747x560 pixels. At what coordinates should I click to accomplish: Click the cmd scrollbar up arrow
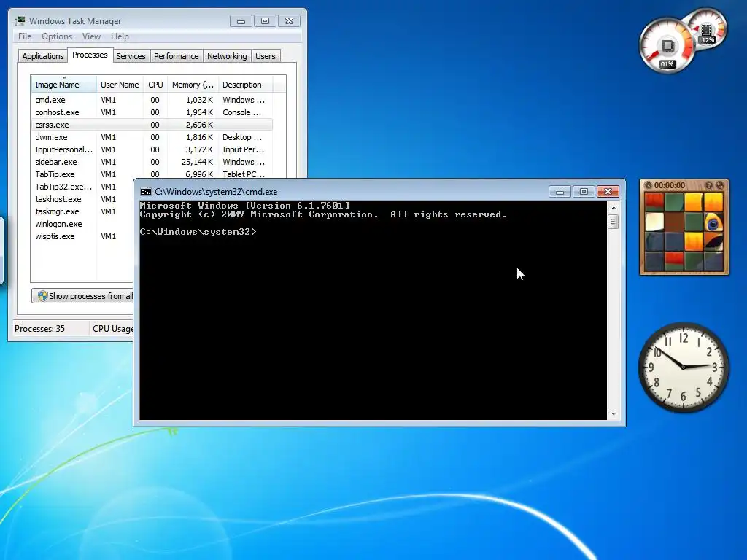[x=613, y=208]
